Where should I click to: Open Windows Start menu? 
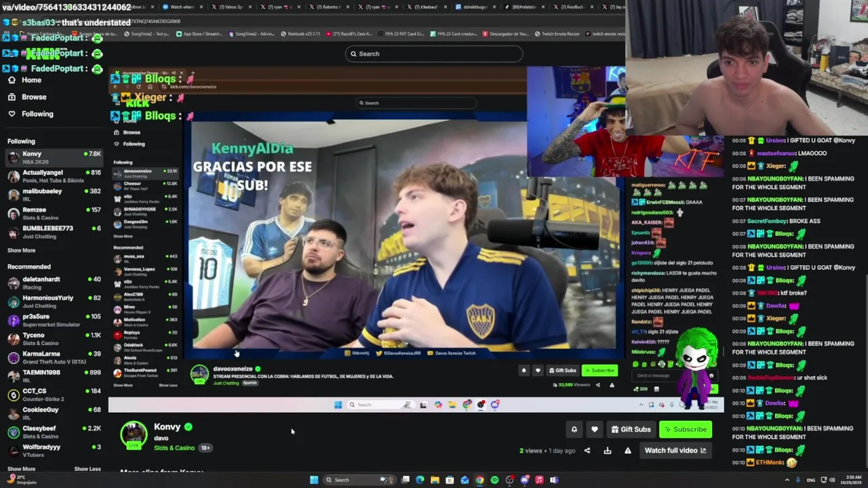pos(314,480)
